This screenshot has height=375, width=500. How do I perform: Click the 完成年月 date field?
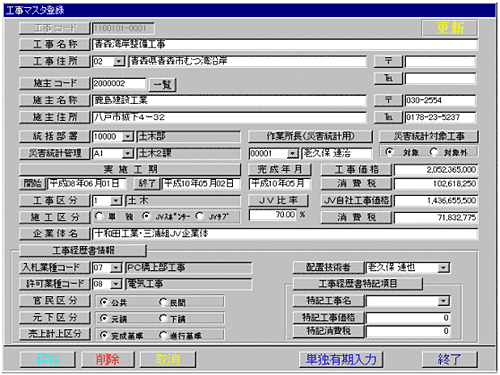(x=280, y=184)
